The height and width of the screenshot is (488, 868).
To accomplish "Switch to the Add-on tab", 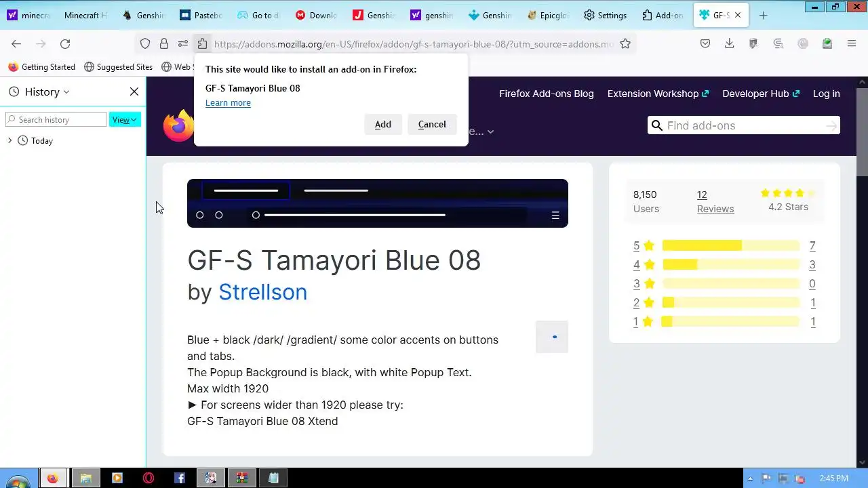I will (663, 15).
